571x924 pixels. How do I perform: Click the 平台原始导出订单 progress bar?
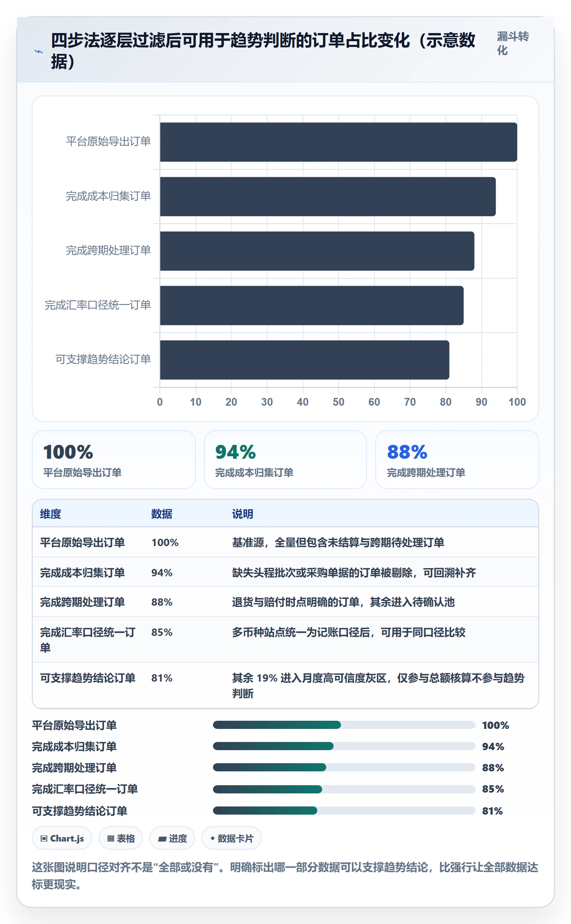coord(344,725)
